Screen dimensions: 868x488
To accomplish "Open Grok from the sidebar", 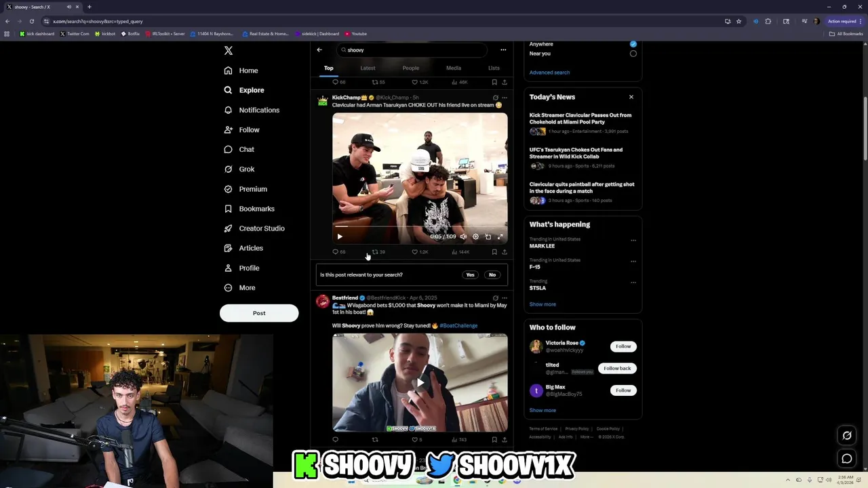I will 239,169.
